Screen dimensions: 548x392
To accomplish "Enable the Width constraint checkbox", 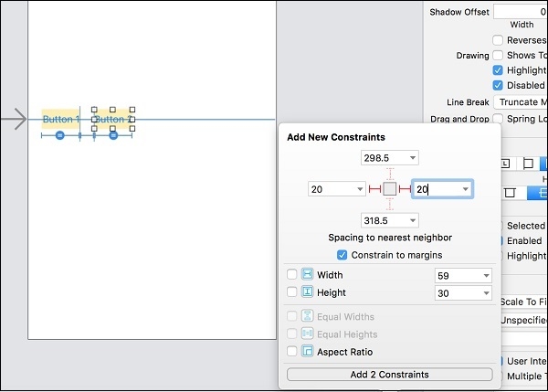I will click(x=292, y=275).
